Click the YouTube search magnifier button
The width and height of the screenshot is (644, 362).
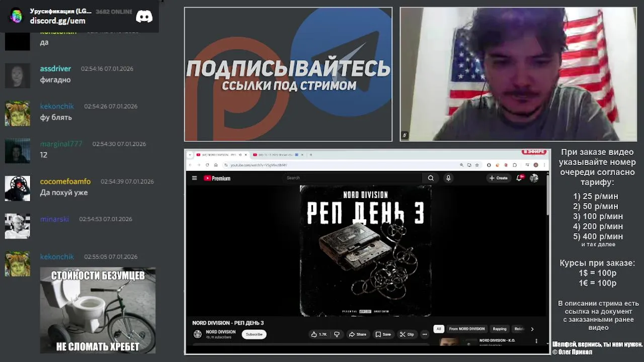[431, 178]
